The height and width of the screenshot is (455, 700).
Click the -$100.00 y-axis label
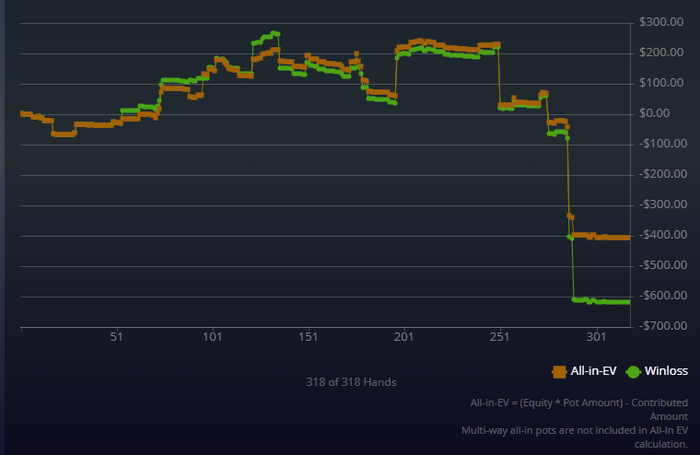point(663,143)
